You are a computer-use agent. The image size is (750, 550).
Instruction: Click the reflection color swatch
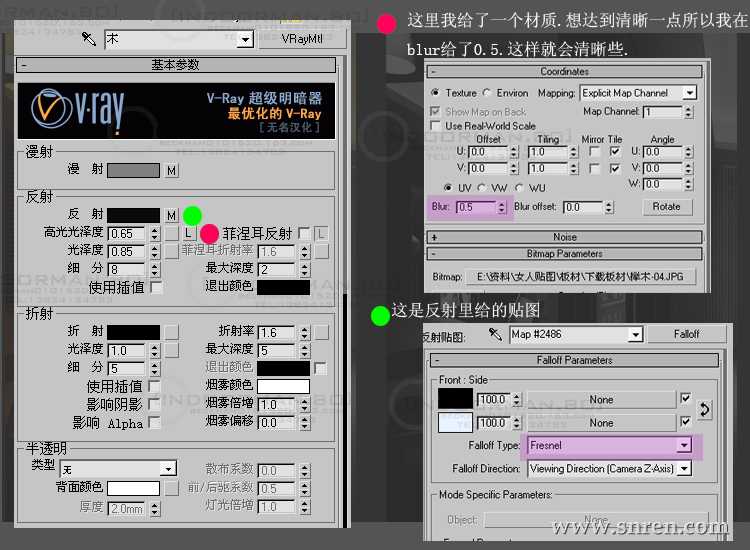pyautogui.click(x=133, y=215)
